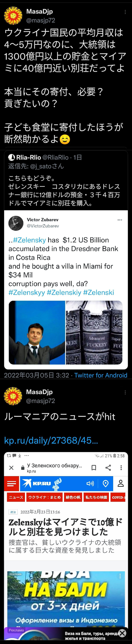
Task: Open three-dot menu on the ルーマニア tweet
Action: coord(125,392)
